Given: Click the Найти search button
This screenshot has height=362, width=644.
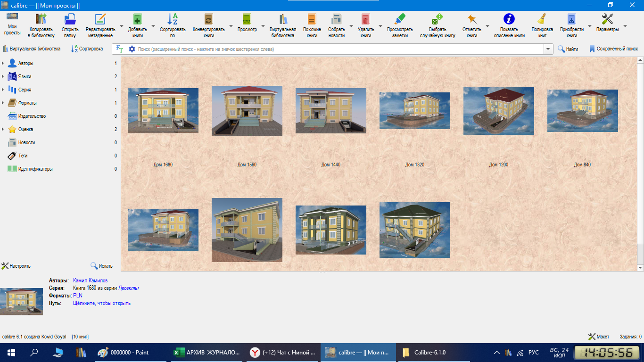Looking at the screenshot, I should pyautogui.click(x=568, y=49).
